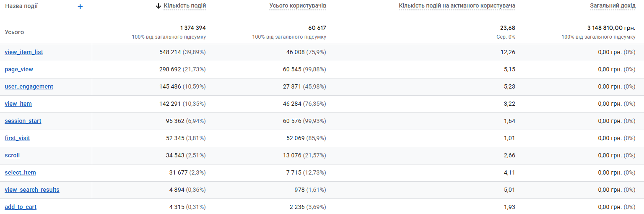Open the user_engagement event link
This screenshot has width=644, height=214.
coord(29,87)
